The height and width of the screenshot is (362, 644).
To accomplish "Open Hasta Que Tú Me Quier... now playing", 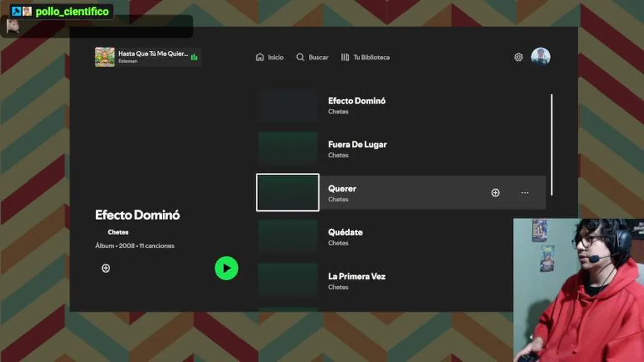I will 148,57.
